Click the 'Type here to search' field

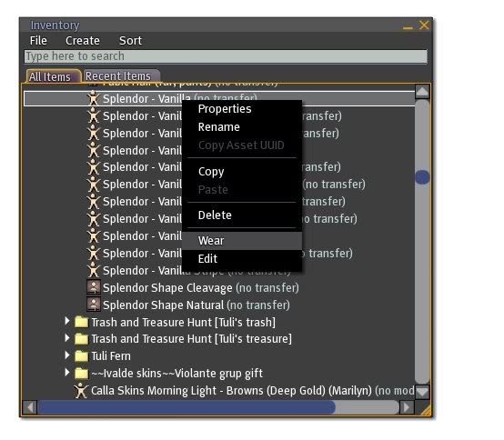226,56
